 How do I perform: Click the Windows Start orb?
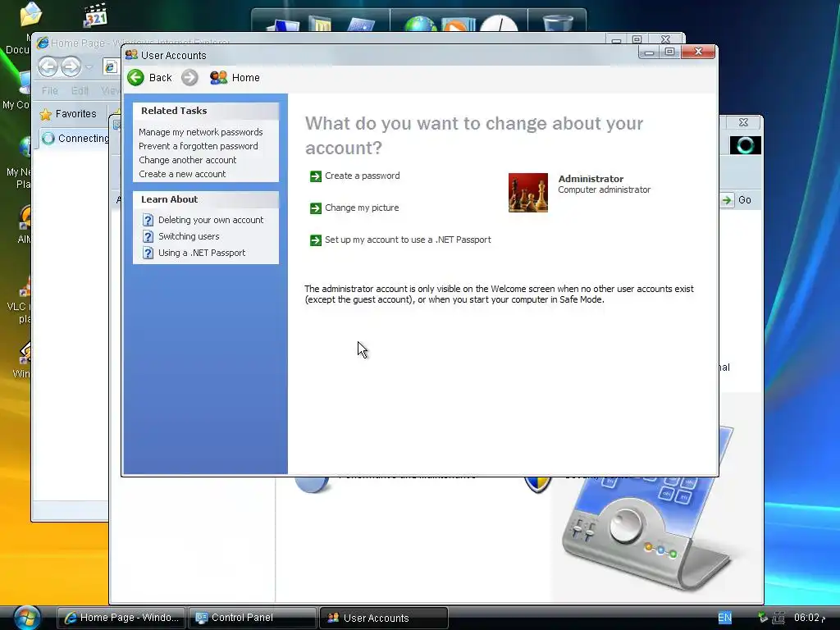pos(27,618)
